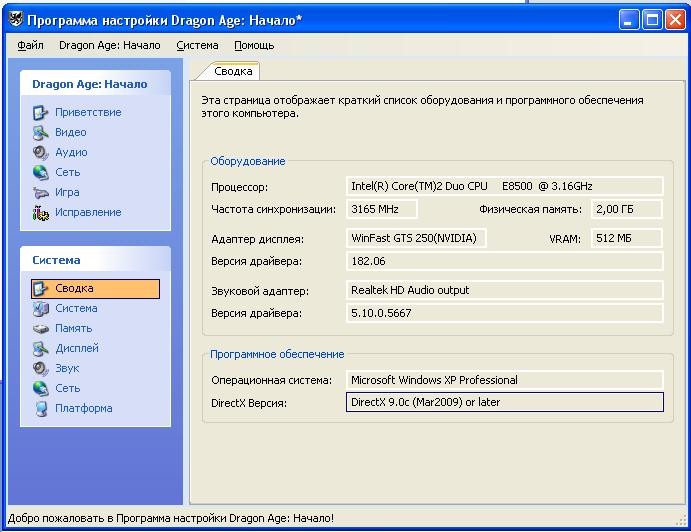The width and height of the screenshot is (691, 532).
Task: Select the Сводка tab
Action: (233, 71)
